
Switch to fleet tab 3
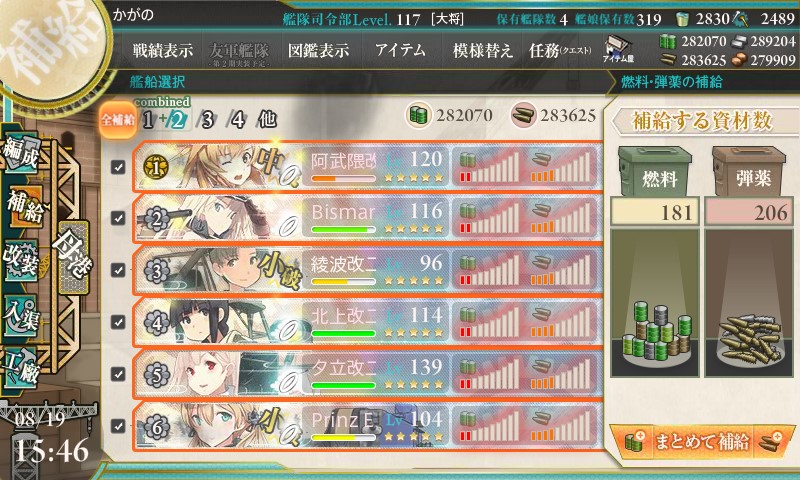pos(207,120)
